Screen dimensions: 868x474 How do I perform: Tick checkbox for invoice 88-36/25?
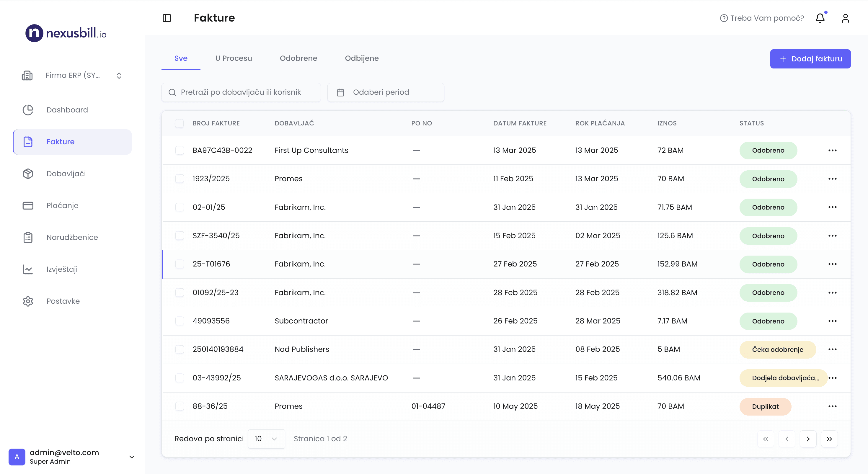pyautogui.click(x=179, y=406)
